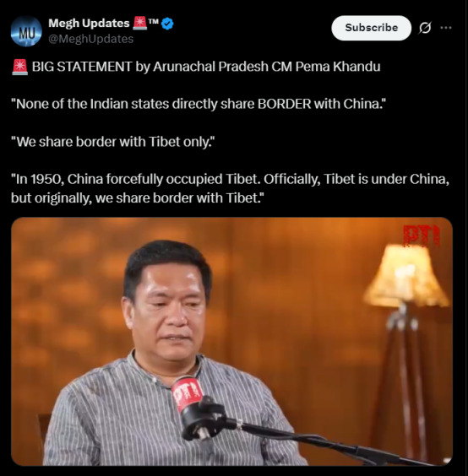Play the embedded interview video
468x476 pixels.
pyautogui.click(x=231, y=342)
